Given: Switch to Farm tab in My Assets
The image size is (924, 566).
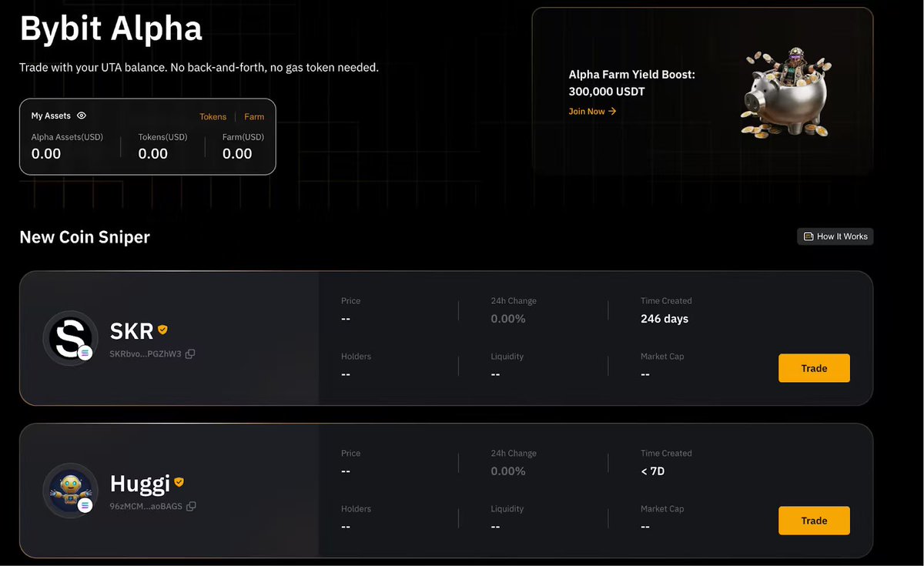Looking at the screenshot, I should click(254, 117).
